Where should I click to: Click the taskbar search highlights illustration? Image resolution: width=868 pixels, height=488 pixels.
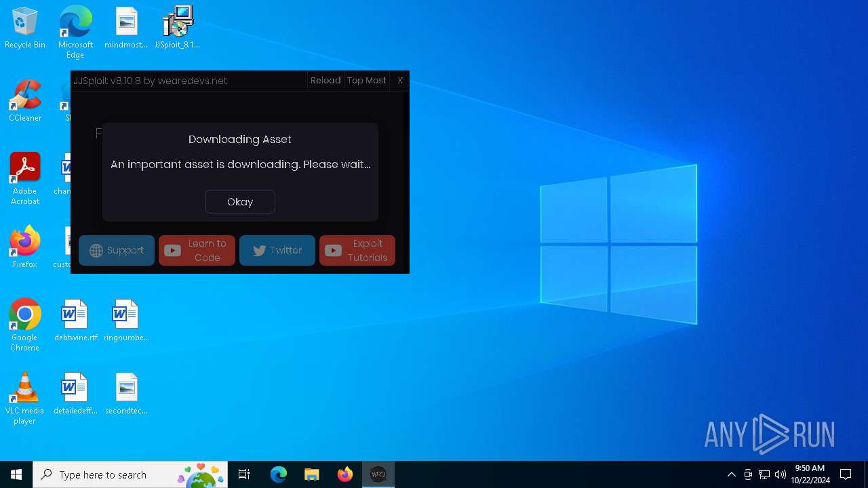[x=201, y=474]
